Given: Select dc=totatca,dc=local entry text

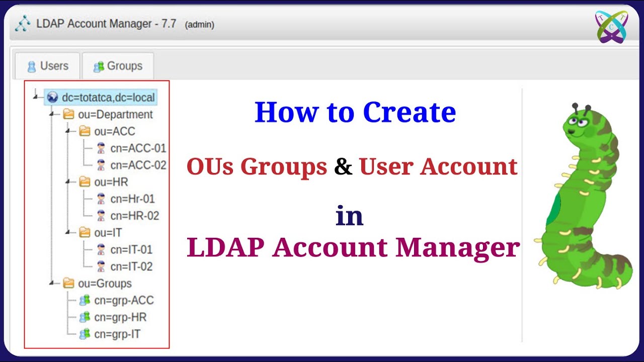Looking at the screenshot, I should 108,98.
